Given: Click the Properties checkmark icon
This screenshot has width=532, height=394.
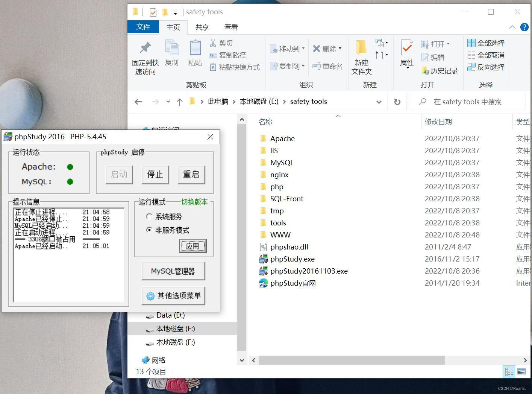Looking at the screenshot, I should pos(407,48).
